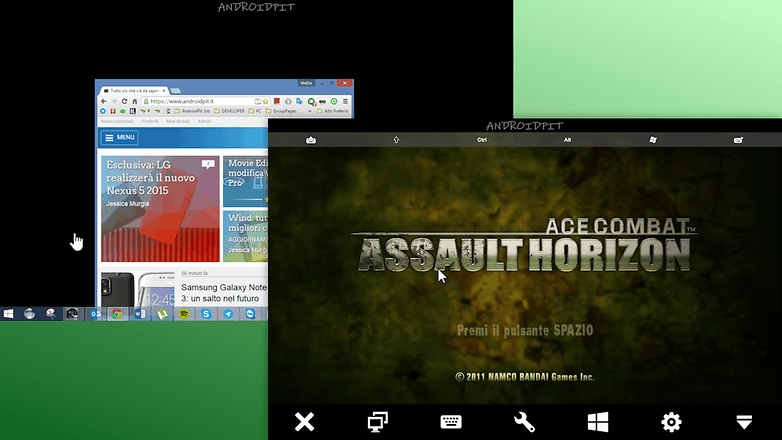This screenshot has height=440, width=782.
Task: Open Outlook from the taskbar
Action: click(x=96, y=314)
